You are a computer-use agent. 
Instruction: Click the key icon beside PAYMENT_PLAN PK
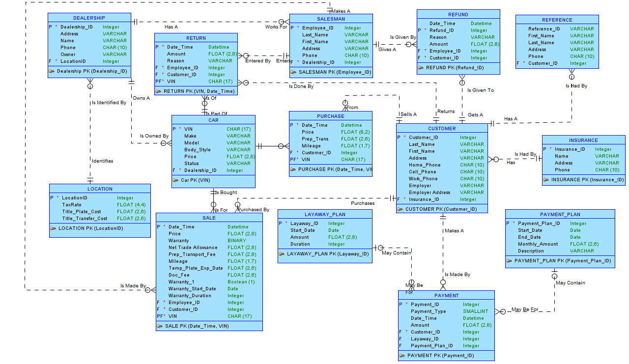coord(510,261)
